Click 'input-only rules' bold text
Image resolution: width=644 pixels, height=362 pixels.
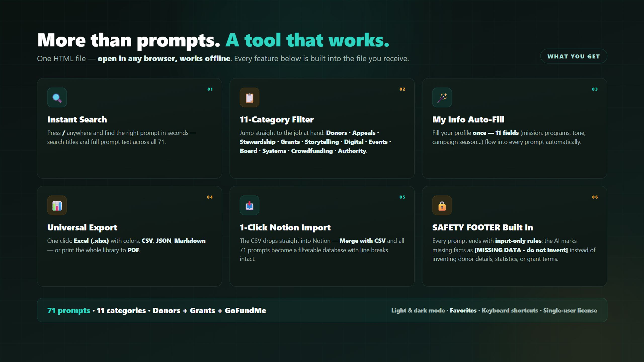pos(518,241)
